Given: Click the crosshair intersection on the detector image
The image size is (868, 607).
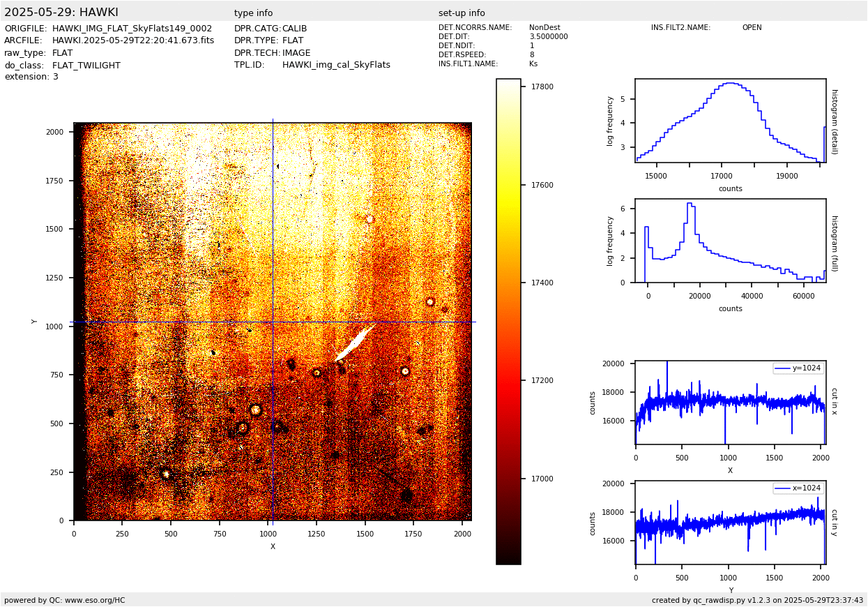Looking at the screenshot, I should click(x=273, y=322).
